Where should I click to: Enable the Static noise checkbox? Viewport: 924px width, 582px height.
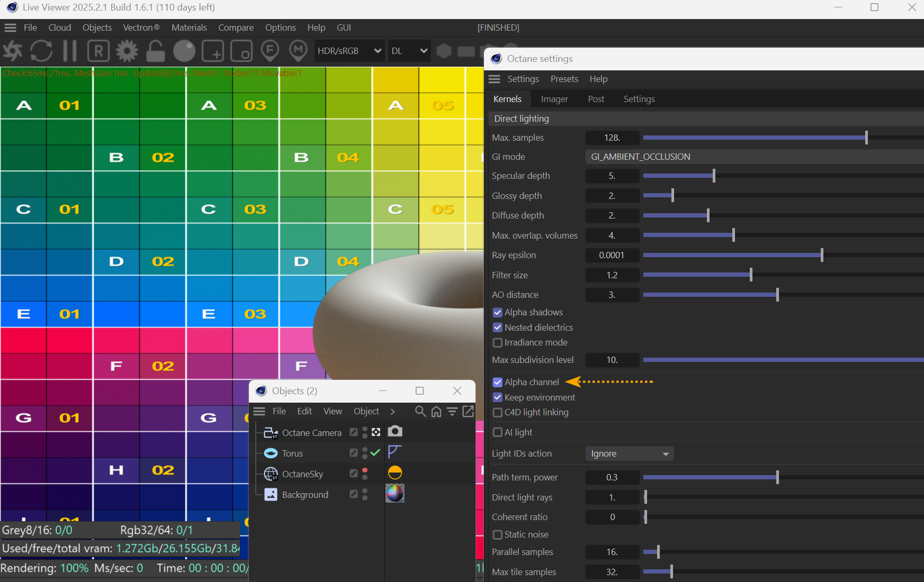pos(498,534)
